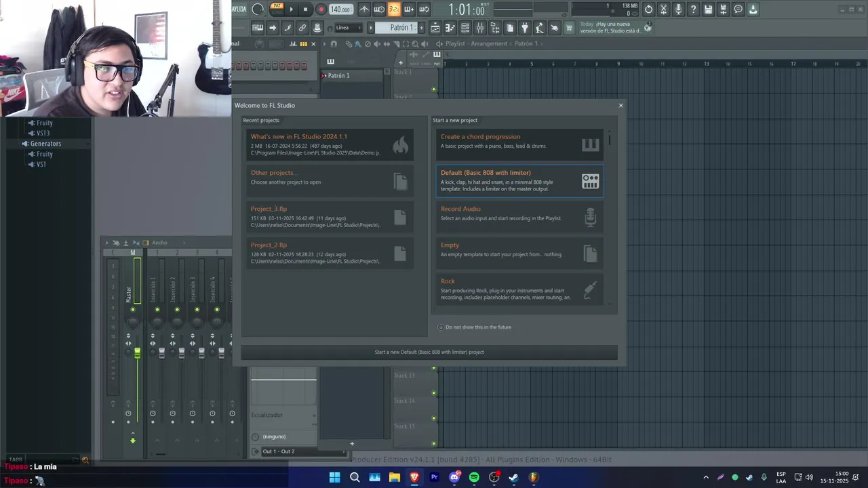The image size is (868, 488).
Task: Open the Línea snap dropdown
Action: [x=349, y=28]
